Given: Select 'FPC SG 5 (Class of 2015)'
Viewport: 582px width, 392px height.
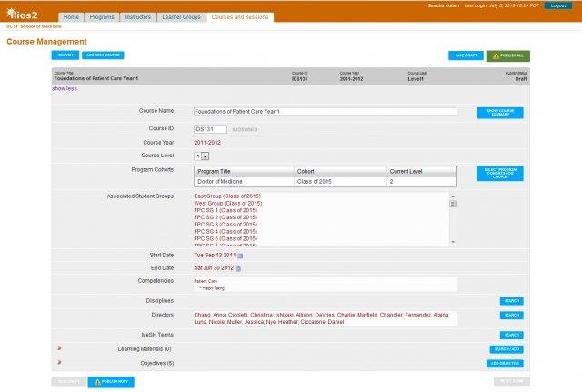Looking at the screenshot, I should pyautogui.click(x=226, y=238).
